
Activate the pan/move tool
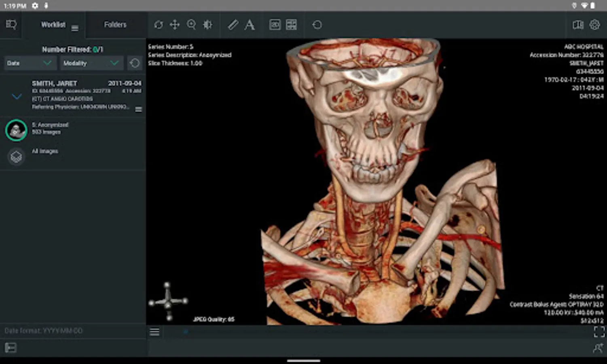[x=175, y=25]
